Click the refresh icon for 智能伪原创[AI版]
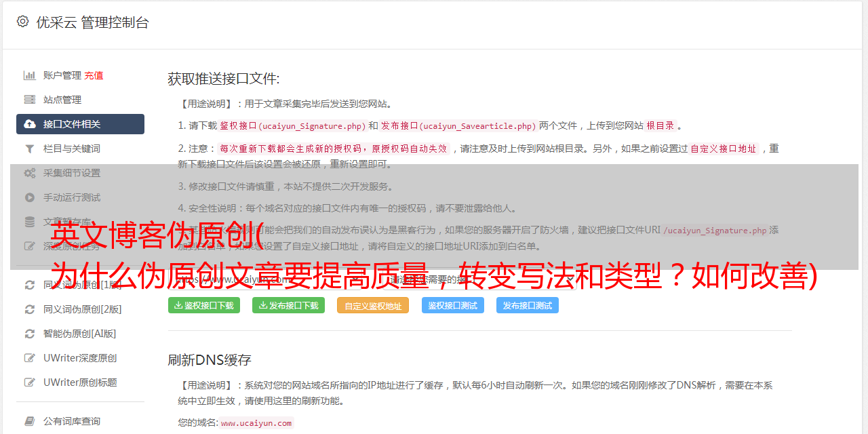 [30, 334]
